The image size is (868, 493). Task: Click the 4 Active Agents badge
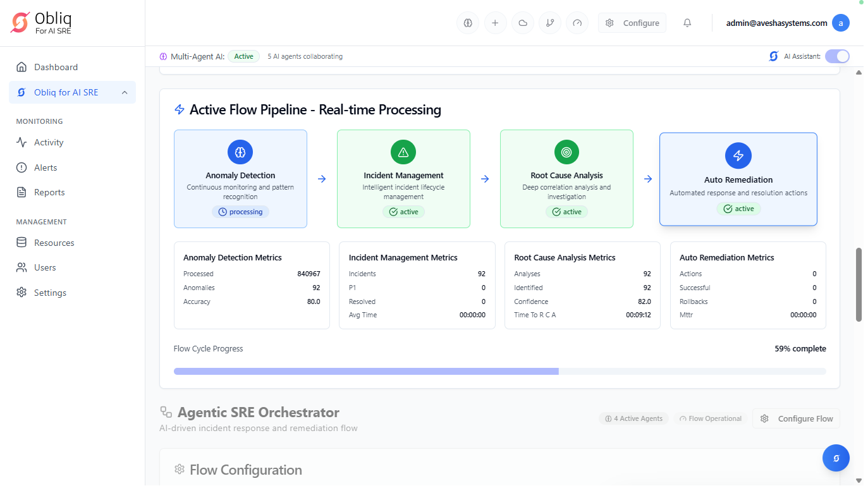(633, 418)
